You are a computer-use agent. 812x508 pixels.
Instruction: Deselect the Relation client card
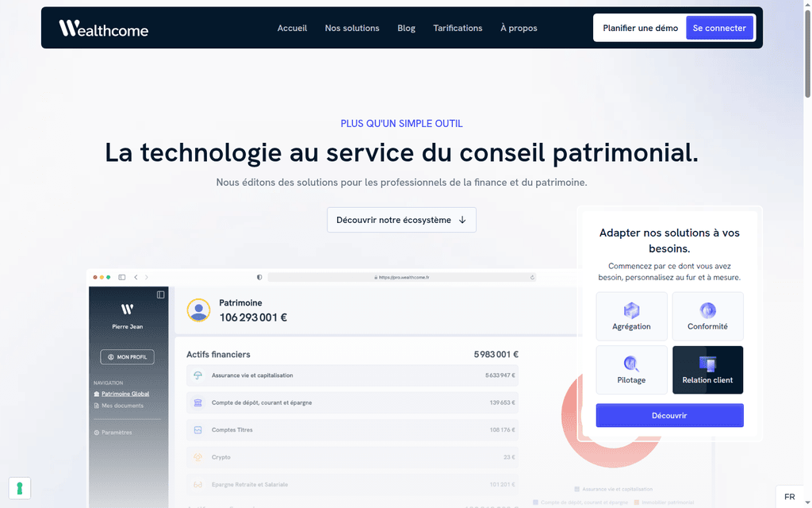[x=707, y=370]
